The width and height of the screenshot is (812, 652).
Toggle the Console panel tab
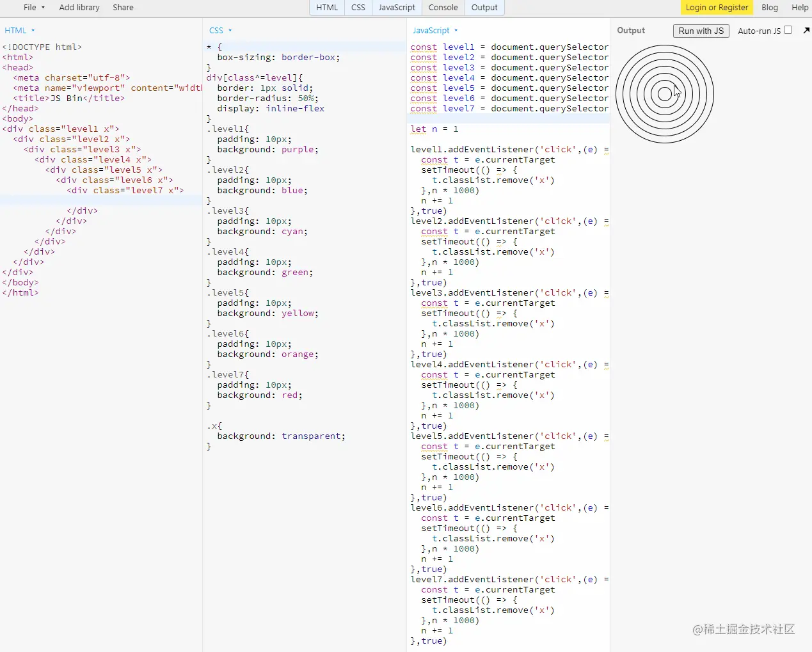[x=443, y=8]
